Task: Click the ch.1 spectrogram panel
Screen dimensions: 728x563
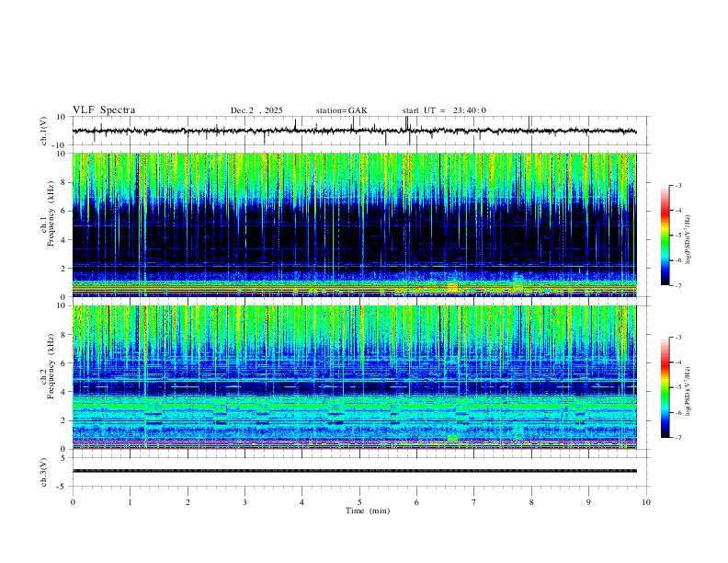Action: (x=354, y=224)
